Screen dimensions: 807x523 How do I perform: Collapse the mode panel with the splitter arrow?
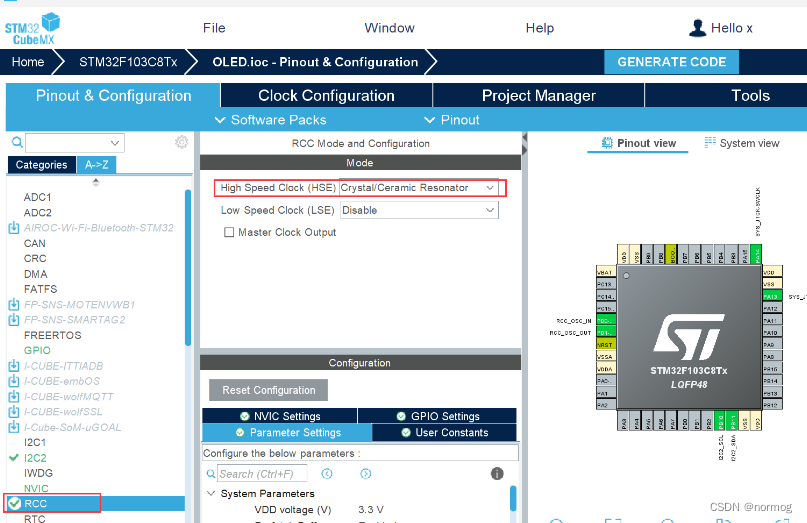click(524, 137)
